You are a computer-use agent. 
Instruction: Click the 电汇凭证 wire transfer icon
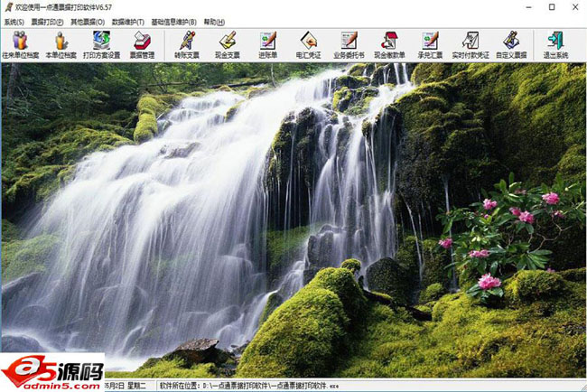coord(309,44)
